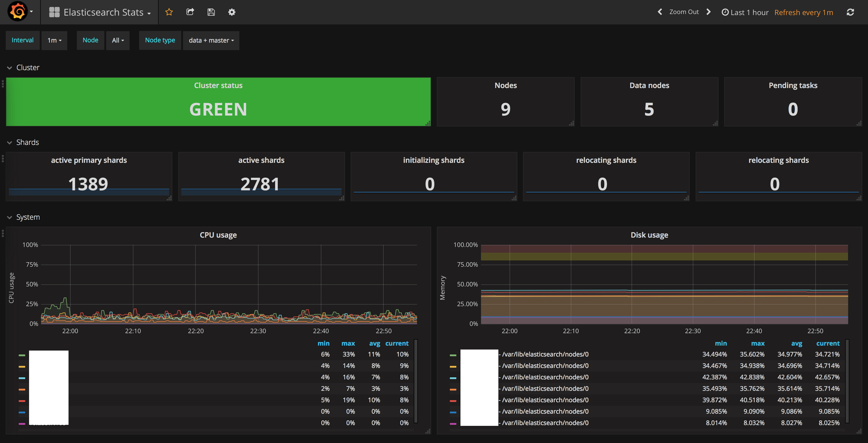
Task: Open dashboard settings gear icon
Action: click(232, 12)
